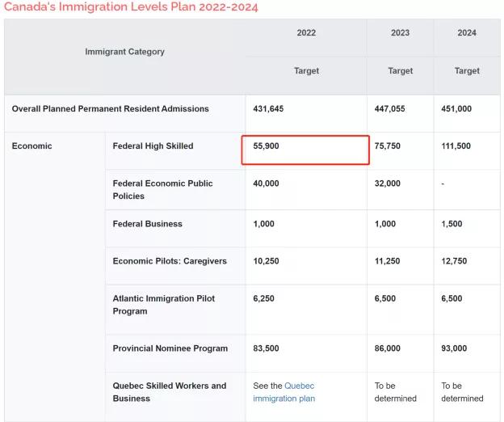
Task: Click the Immigrant Category column header
Action: pos(124,52)
